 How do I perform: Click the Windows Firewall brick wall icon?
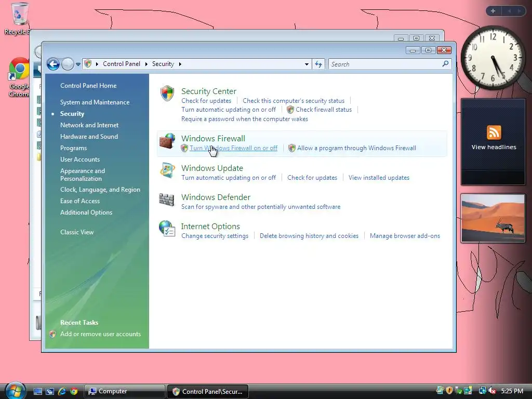coord(167,141)
